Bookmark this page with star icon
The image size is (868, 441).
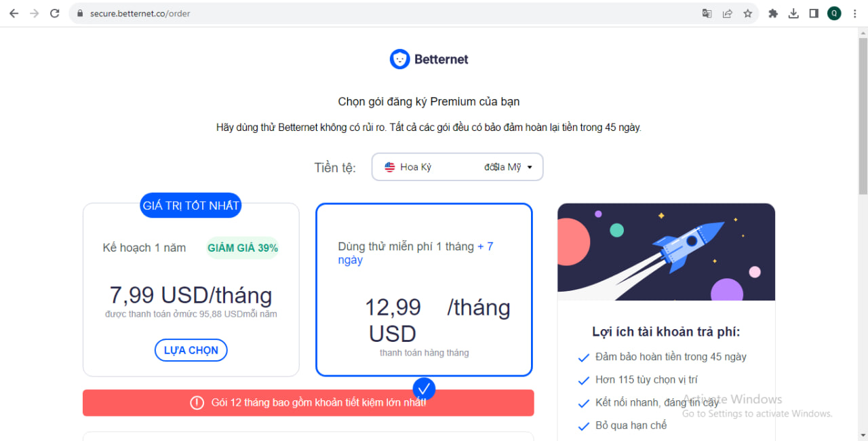[747, 14]
